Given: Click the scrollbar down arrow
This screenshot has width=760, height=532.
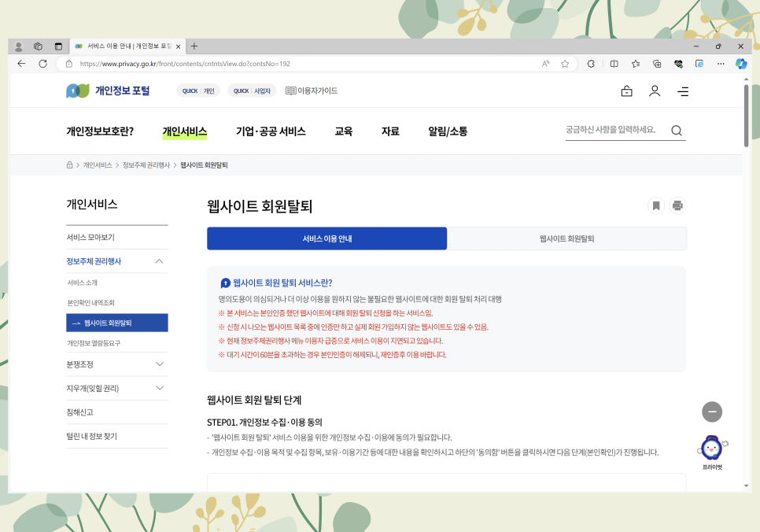Looking at the screenshot, I should coord(746,486).
